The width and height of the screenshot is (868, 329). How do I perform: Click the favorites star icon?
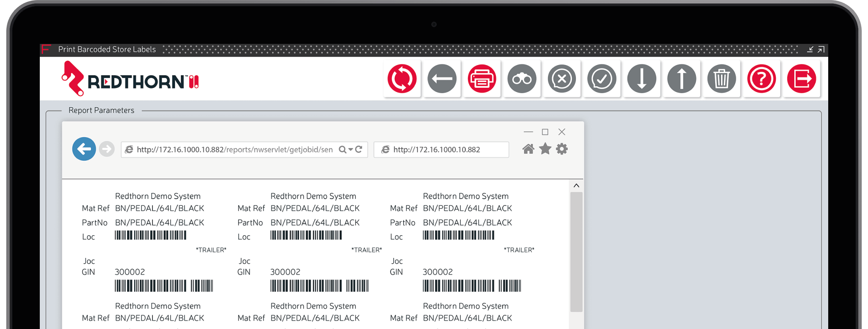coord(545,148)
